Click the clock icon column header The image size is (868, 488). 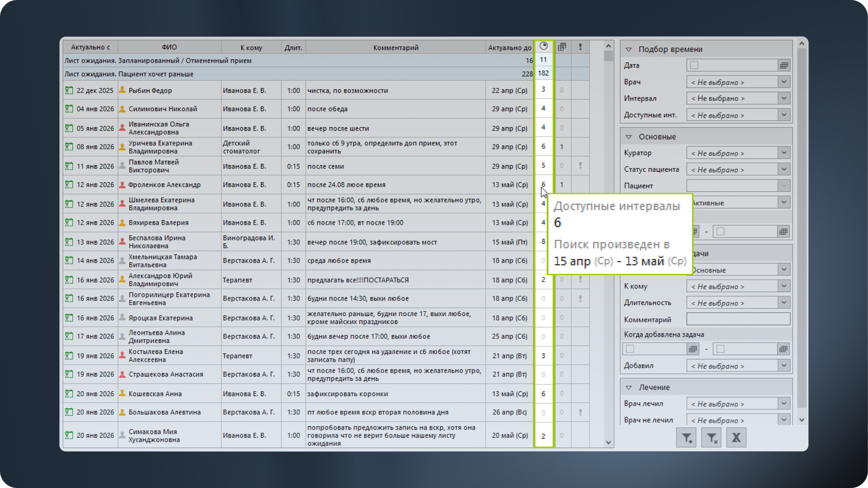(543, 46)
